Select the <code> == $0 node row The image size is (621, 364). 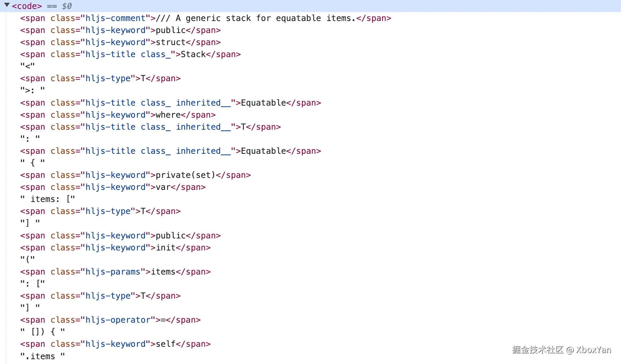[x=310, y=6]
